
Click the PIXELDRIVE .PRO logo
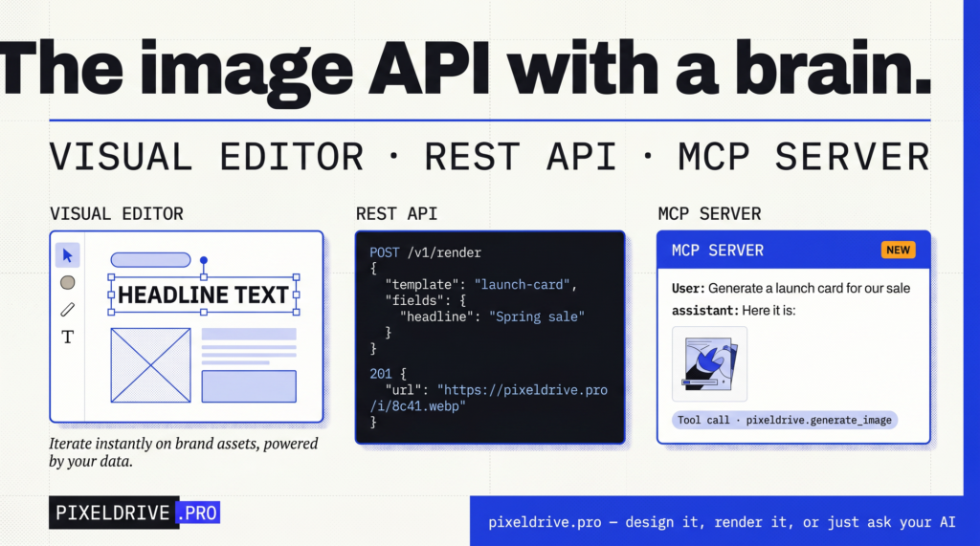pos(134,513)
